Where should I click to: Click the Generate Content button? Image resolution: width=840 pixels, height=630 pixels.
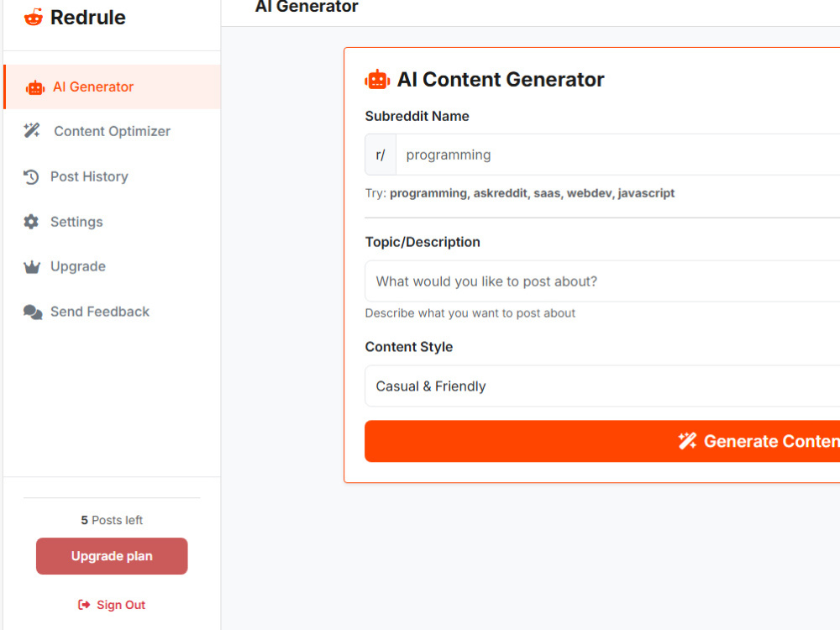(x=602, y=441)
